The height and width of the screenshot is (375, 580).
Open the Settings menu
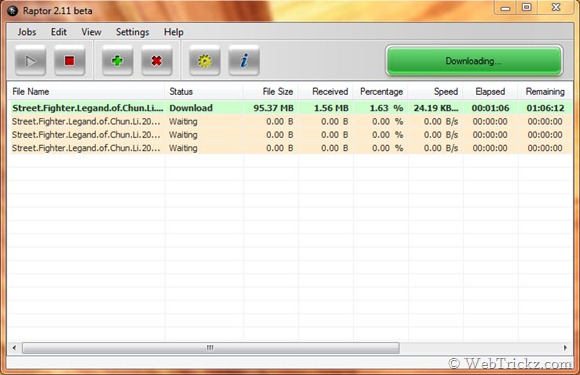click(x=132, y=32)
